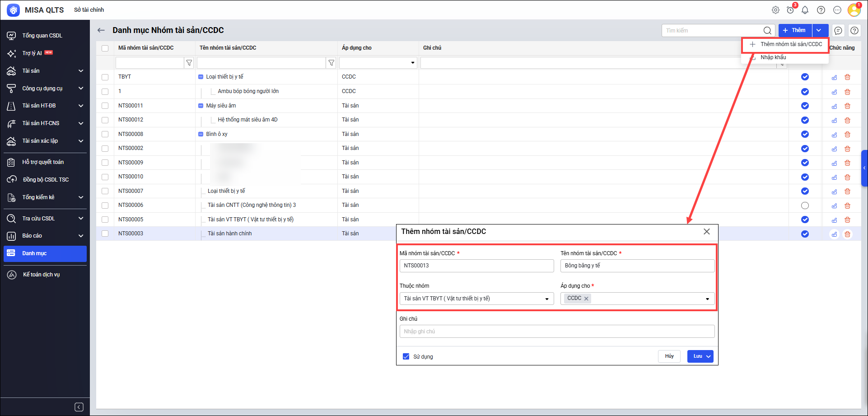The width and height of the screenshot is (868, 416).
Task: Check the row checkbox for NTS00012
Action: click(x=105, y=120)
